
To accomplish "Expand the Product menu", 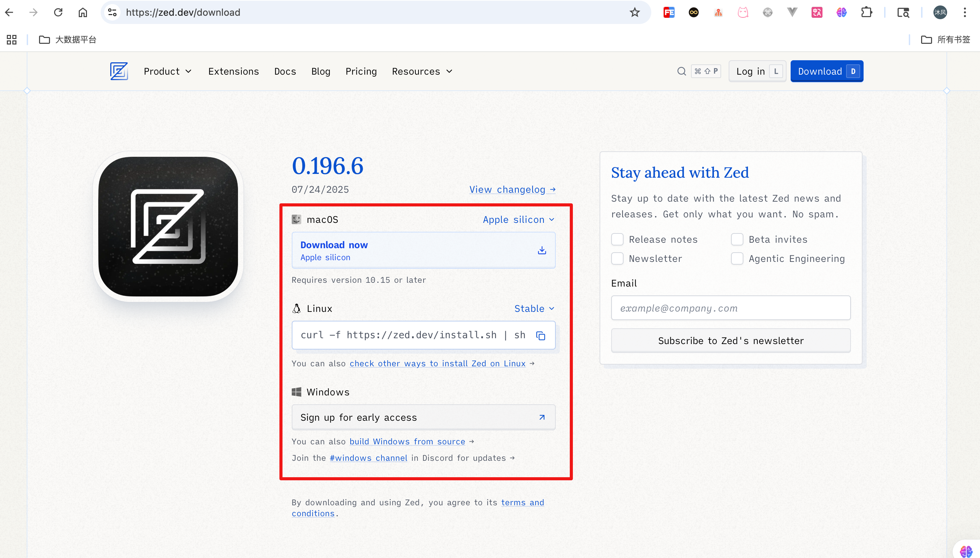I will coord(167,71).
